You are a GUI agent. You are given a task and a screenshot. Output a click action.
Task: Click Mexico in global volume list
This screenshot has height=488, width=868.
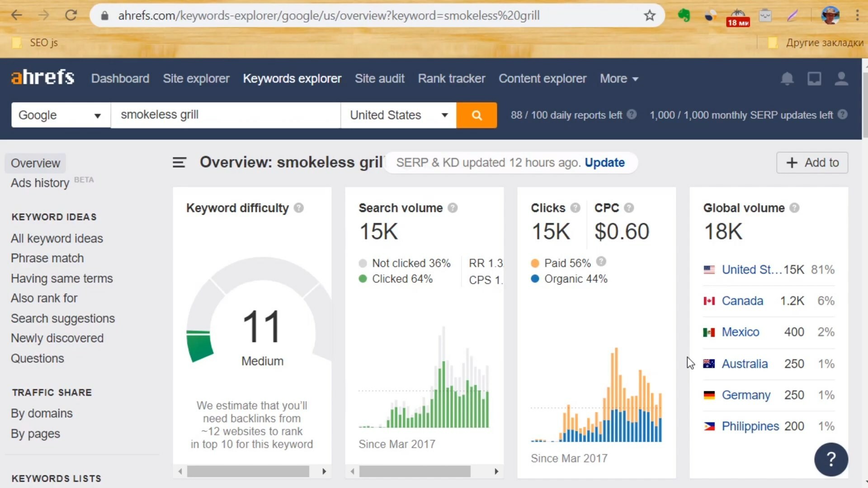click(741, 332)
